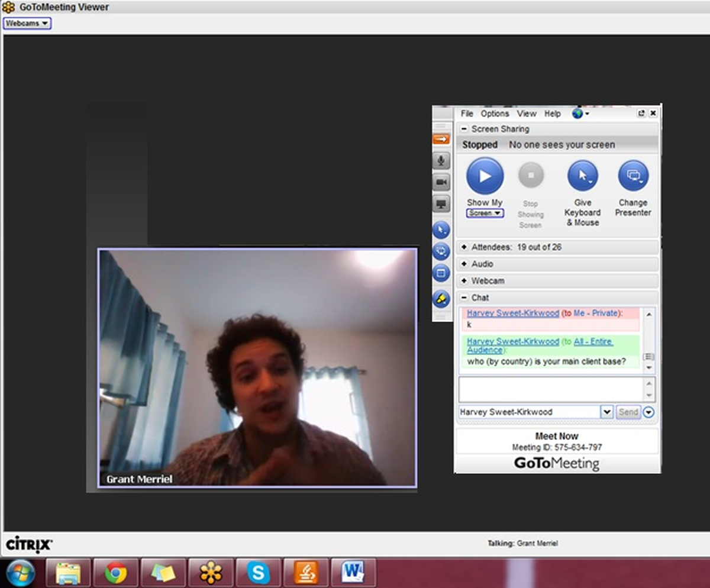This screenshot has height=588, width=710.
Task: Open the Screen dropdown under Show My
Action: coord(485,213)
